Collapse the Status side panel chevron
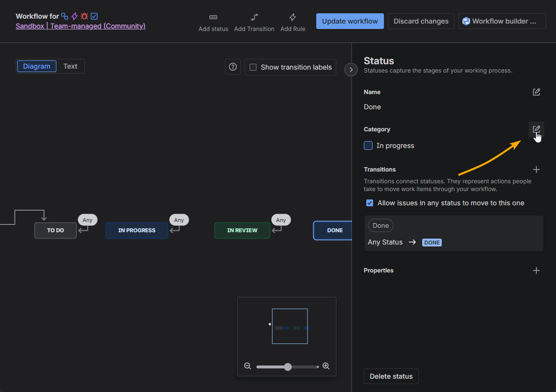The width and height of the screenshot is (556, 392). coord(351,70)
